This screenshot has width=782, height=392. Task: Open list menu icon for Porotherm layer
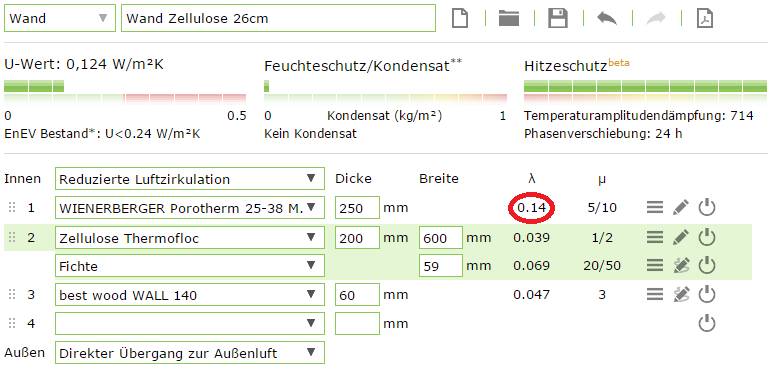(655, 207)
